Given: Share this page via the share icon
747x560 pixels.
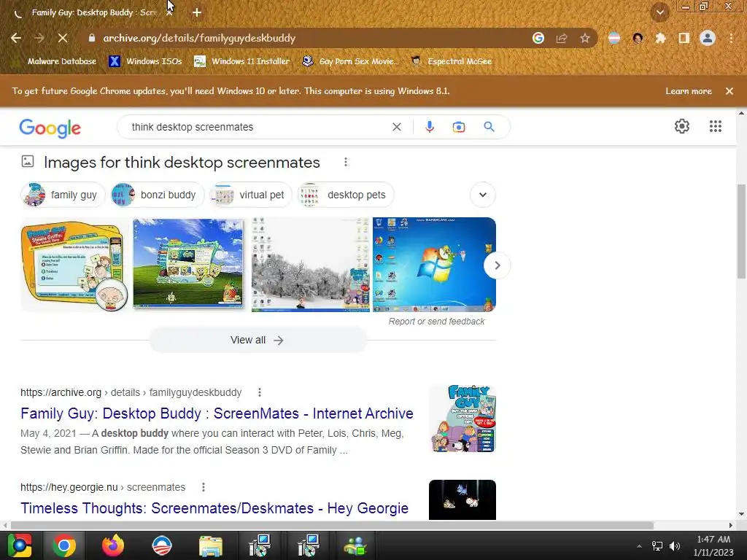Looking at the screenshot, I should coord(562,38).
